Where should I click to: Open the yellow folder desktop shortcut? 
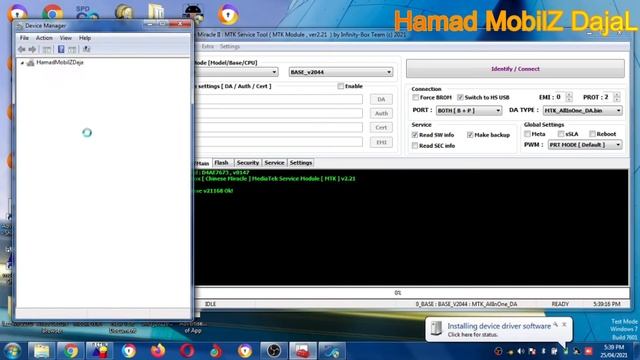156,12
